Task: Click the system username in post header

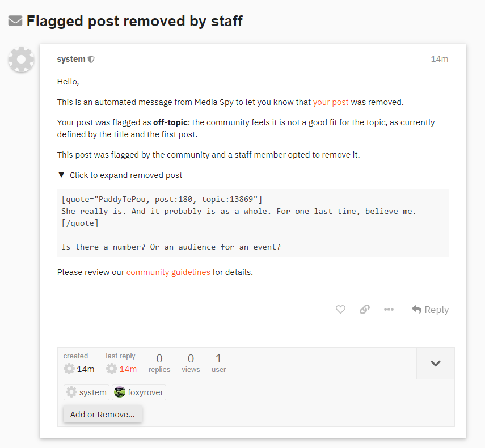Action: [x=71, y=59]
